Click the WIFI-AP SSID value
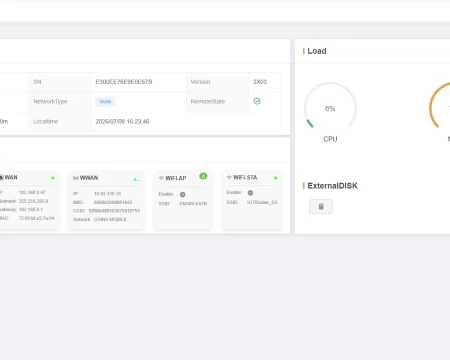 pos(193,203)
